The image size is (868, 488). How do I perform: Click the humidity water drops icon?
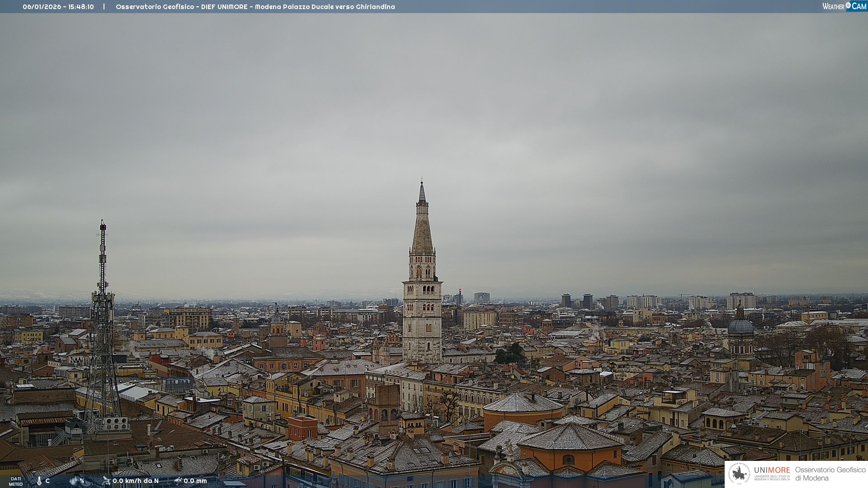[x=74, y=481]
